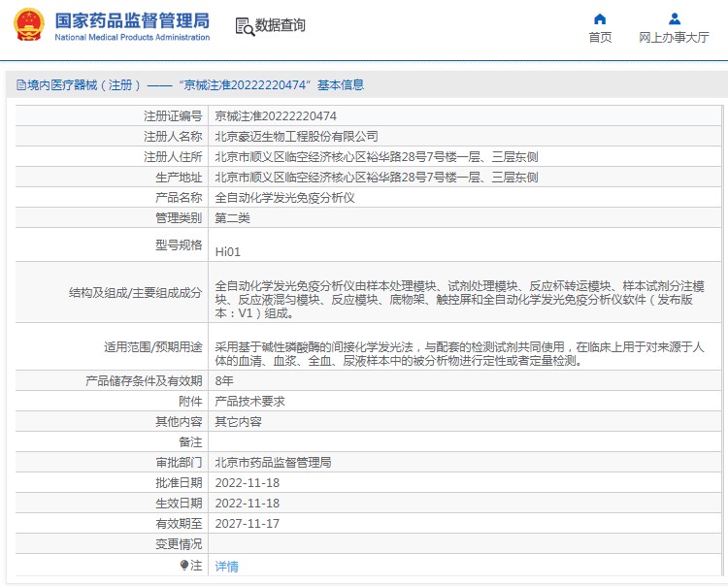
Task: Select attachment value 产品技术要求
Action: [x=249, y=402]
